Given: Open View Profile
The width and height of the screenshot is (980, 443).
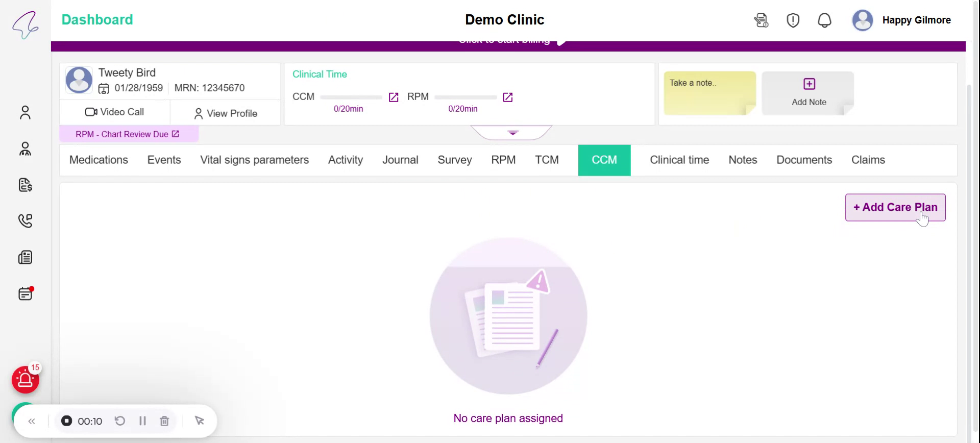Looking at the screenshot, I should click(226, 113).
